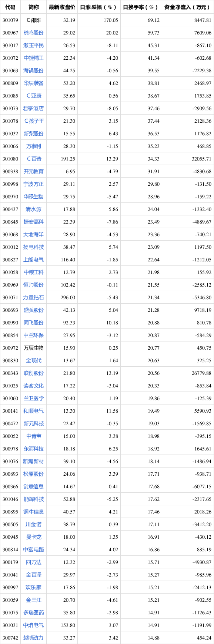Click the 漱玉平民 stock name

pos(34,45)
